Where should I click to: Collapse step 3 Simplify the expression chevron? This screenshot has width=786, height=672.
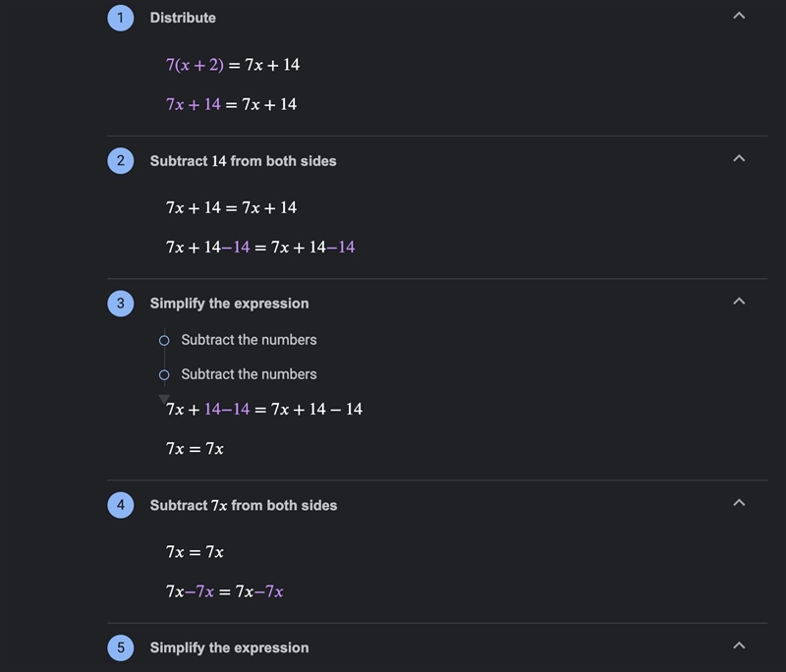click(739, 302)
